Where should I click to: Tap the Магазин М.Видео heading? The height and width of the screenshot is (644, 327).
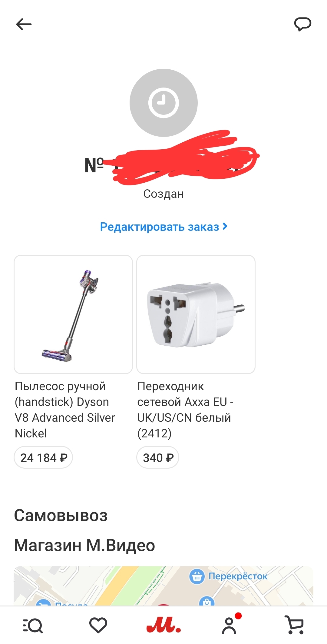pyautogui.click(x=84, y=545)
